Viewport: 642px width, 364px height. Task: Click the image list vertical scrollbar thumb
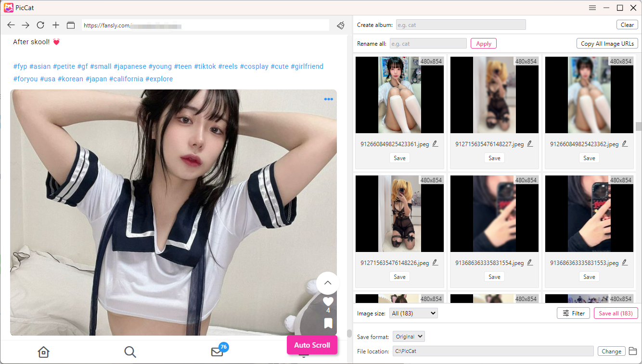point(639,126)
